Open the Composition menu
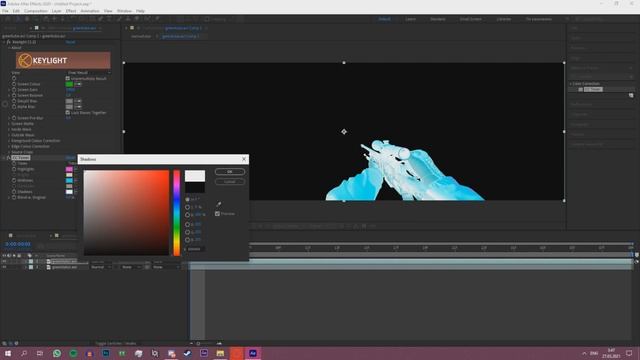This screenshot has width=640, height=360. [36, 11]
